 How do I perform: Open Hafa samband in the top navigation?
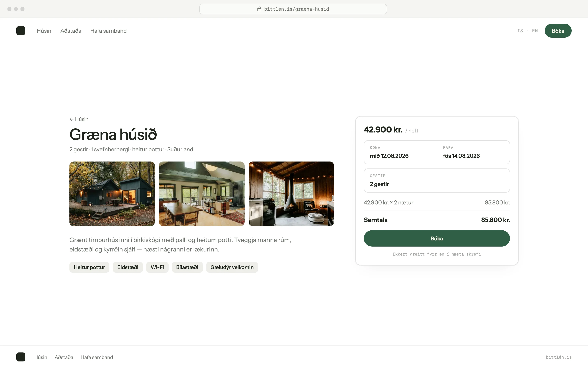point(108,31)
